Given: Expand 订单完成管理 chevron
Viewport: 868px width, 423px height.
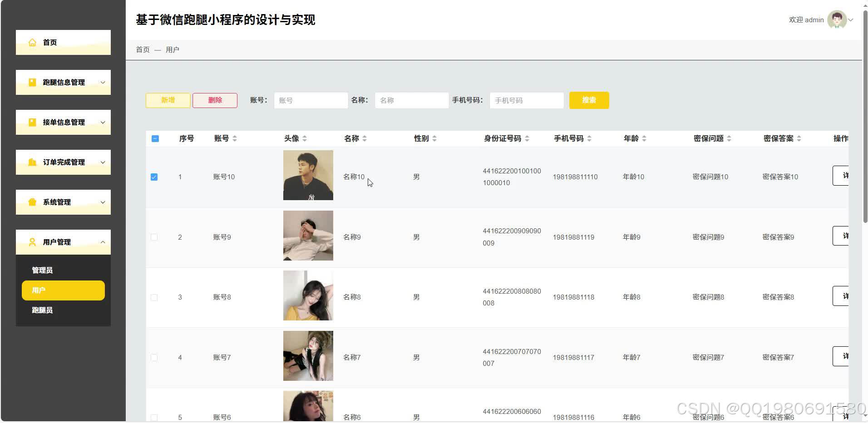Looking at the screenshot, I should (x=103, y=162).
